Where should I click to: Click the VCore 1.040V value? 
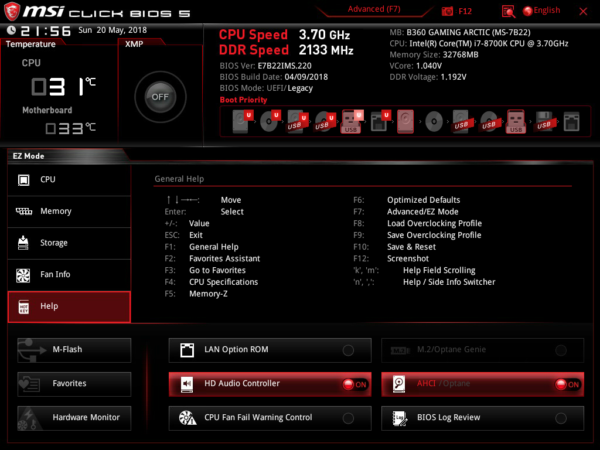pos(416,66)
